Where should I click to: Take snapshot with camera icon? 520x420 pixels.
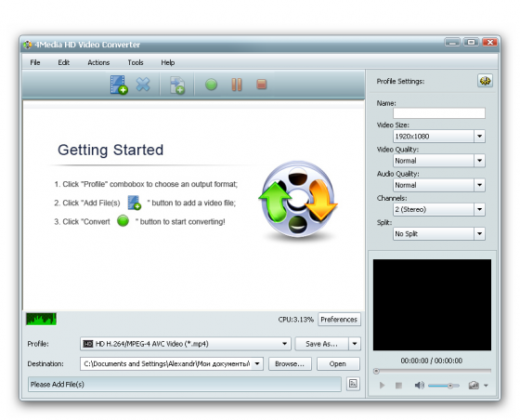click(474, 386)
